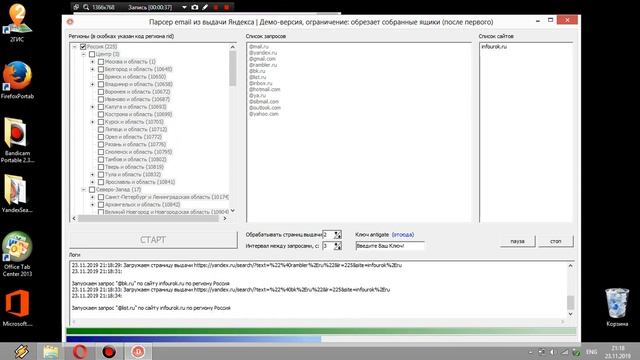Open Office Tab Center 2013 shortcut
This screenshot has width=640, height=360.
17,254
